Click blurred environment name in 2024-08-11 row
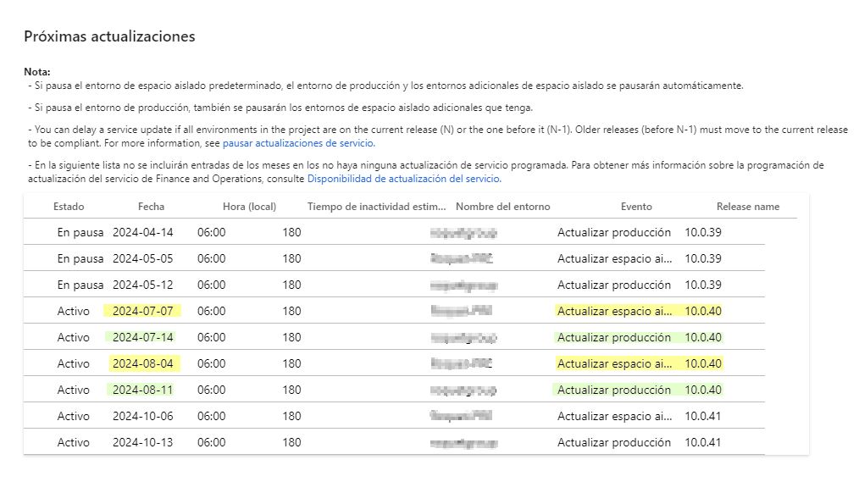The height and width of the screenshot is (504, 859). pyautogui.click(x=463, y=390)
